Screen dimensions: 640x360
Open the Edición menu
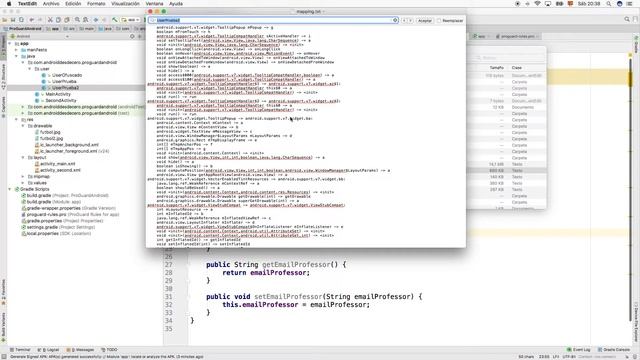pyautogui.click(x=73, y=4)
